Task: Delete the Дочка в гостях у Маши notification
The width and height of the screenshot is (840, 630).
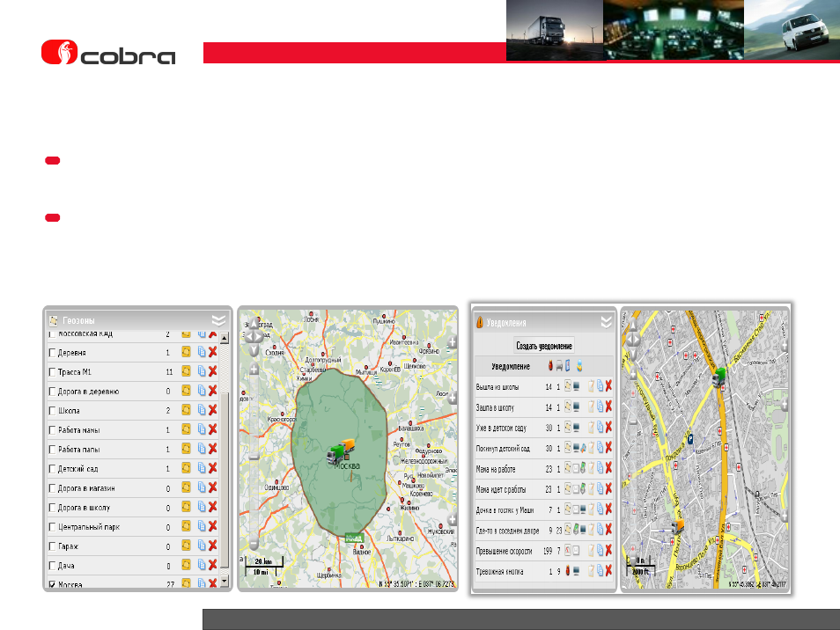Action: pyautogui.click(x=608, y=509)
